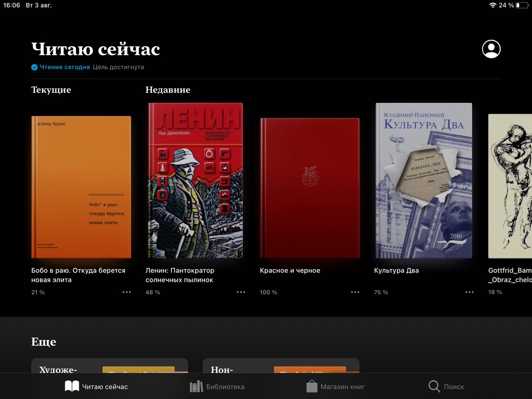
Task: Tap the 48 % progress label
Action: click(x=153, y=292)
